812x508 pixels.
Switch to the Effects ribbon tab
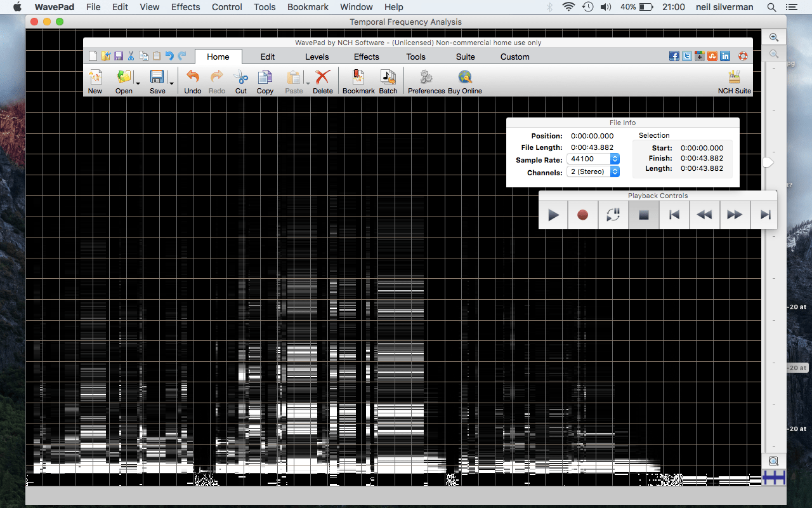366,57
